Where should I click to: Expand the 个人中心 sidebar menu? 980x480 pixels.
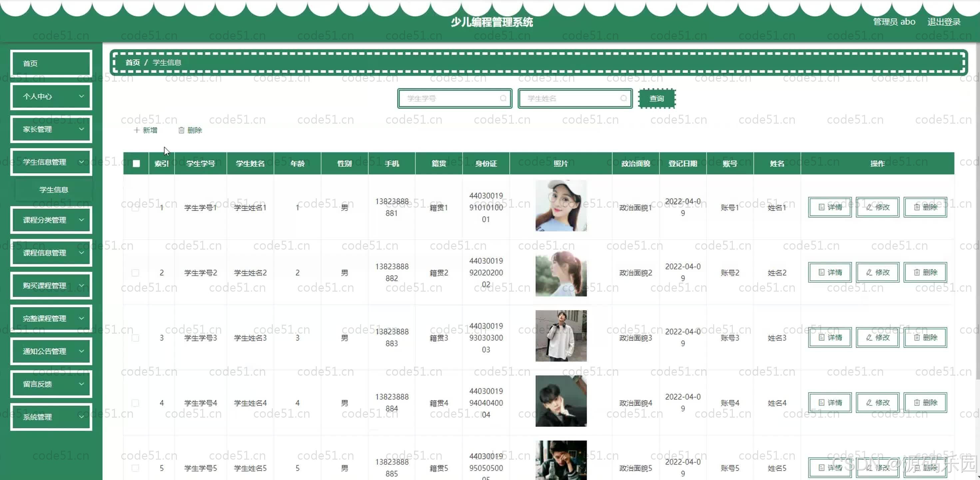51,96
